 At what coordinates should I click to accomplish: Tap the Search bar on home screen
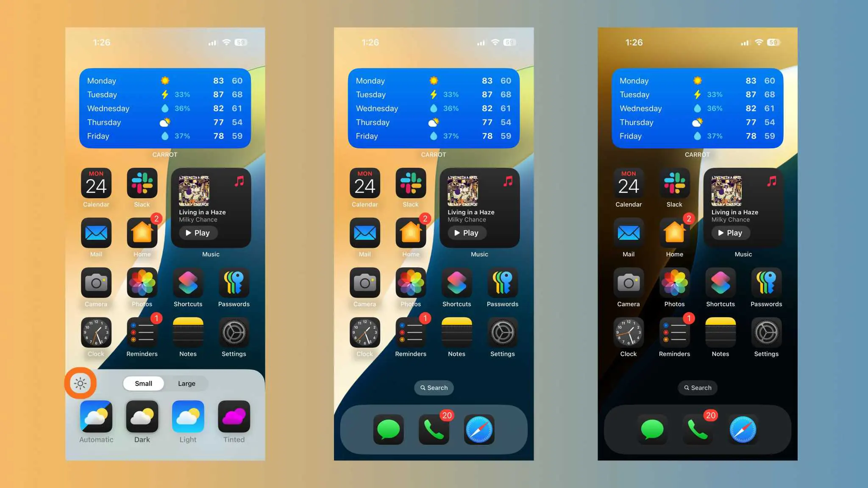pos(434,387)
